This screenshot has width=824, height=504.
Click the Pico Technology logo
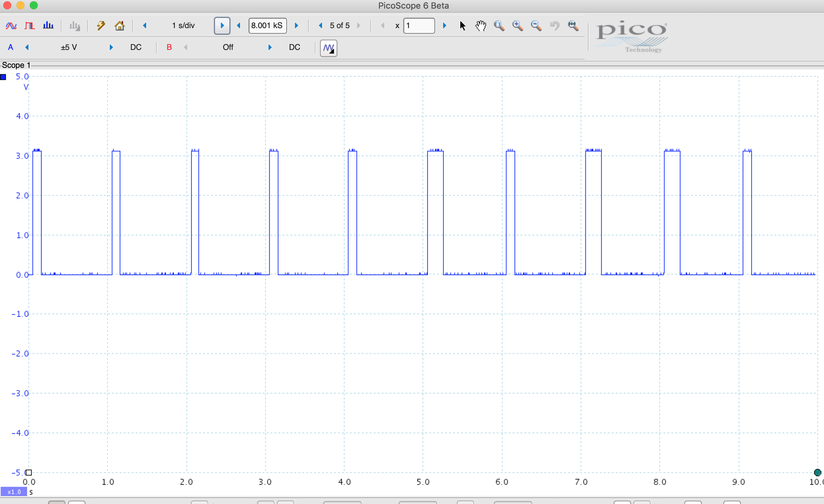pyautogui.click(x=632, y=36)
